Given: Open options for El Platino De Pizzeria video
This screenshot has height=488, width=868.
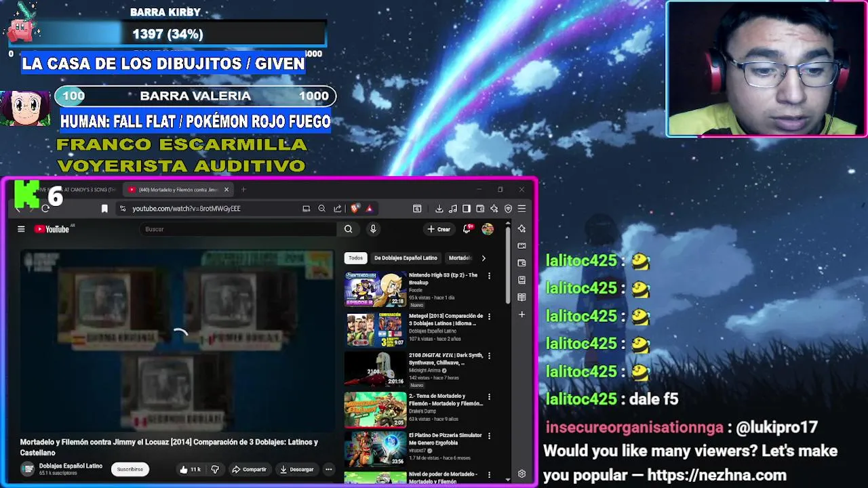Looking at the screenshot, I should 489,436.
